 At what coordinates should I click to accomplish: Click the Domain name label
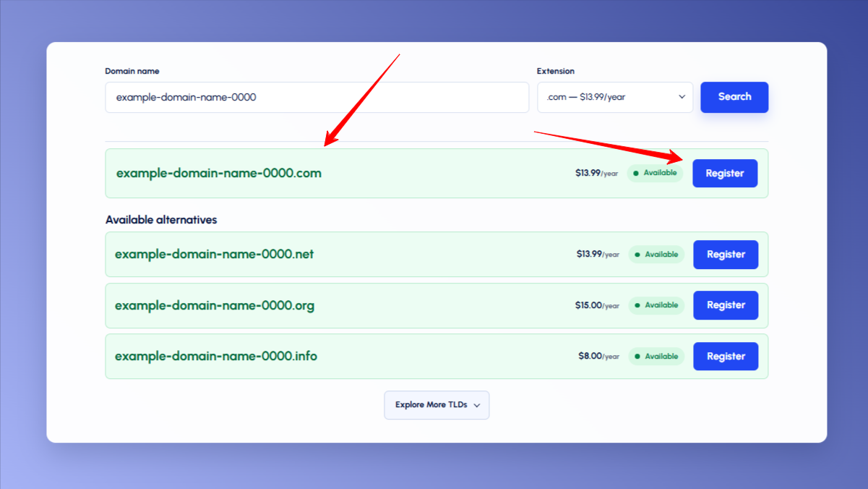132,72
